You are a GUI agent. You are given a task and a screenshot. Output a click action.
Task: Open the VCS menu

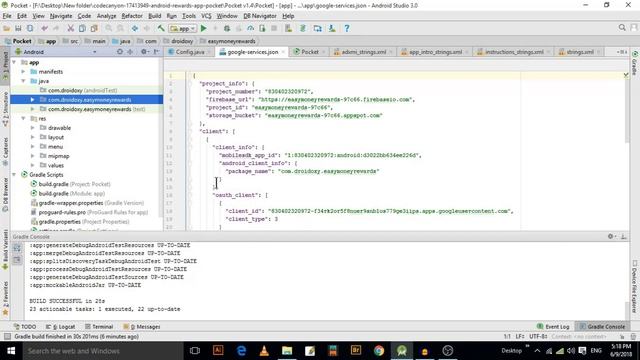pyautogui.click(x=206, y=16)
